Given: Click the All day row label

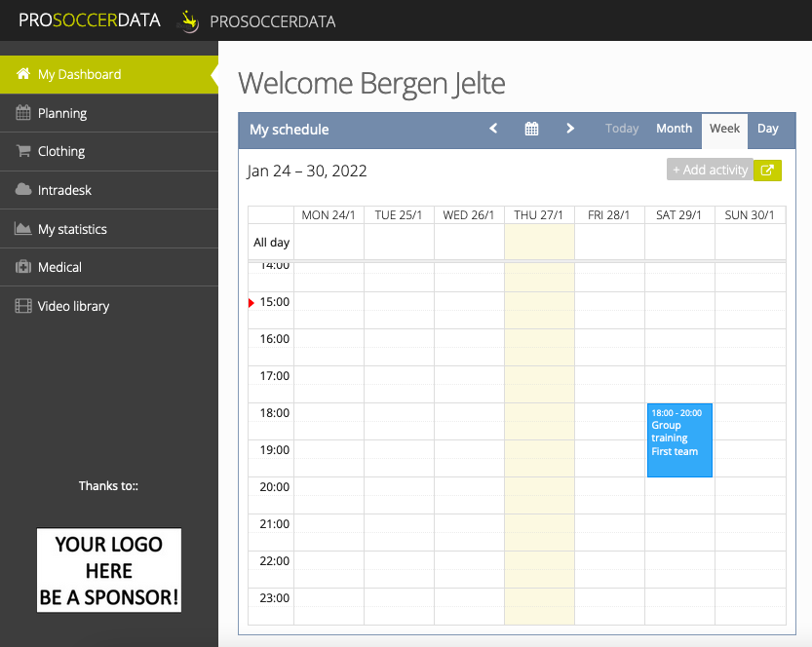Looking at the screenshot, I should (x=271, y=243).
